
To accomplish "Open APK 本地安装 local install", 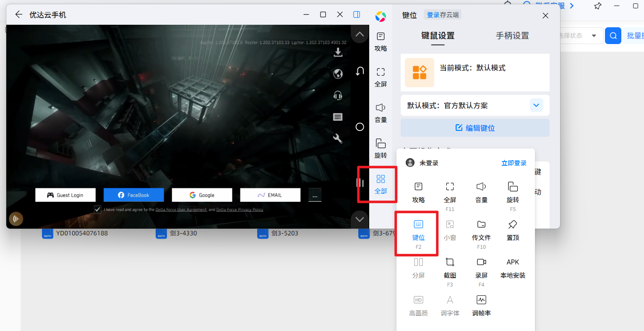I will [513, 268].
